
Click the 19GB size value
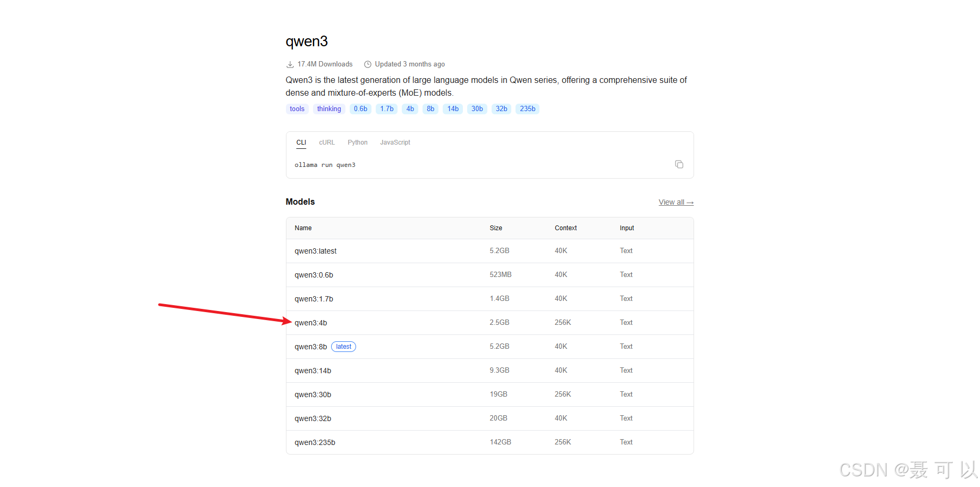click(x=499, y=394)
